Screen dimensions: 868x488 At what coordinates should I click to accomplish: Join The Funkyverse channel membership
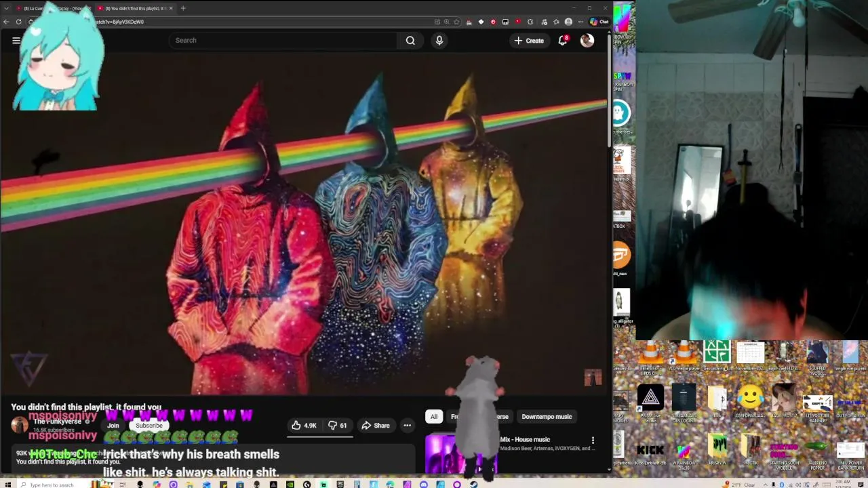coord(113,426)
